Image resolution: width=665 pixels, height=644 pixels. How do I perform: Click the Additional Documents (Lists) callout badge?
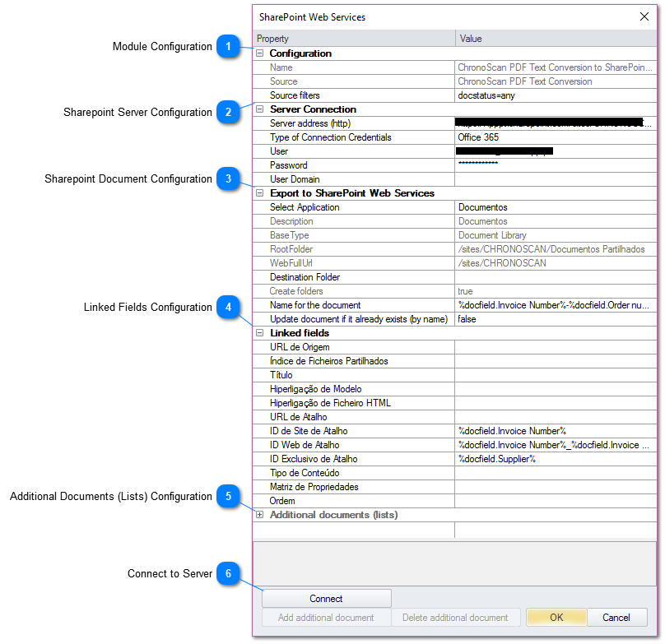point(228,497)
